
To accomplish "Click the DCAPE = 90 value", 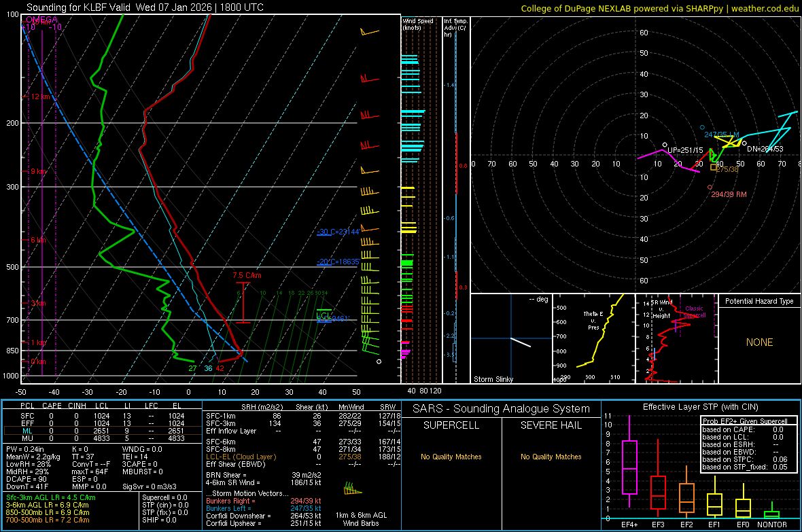I will (26, 479).
